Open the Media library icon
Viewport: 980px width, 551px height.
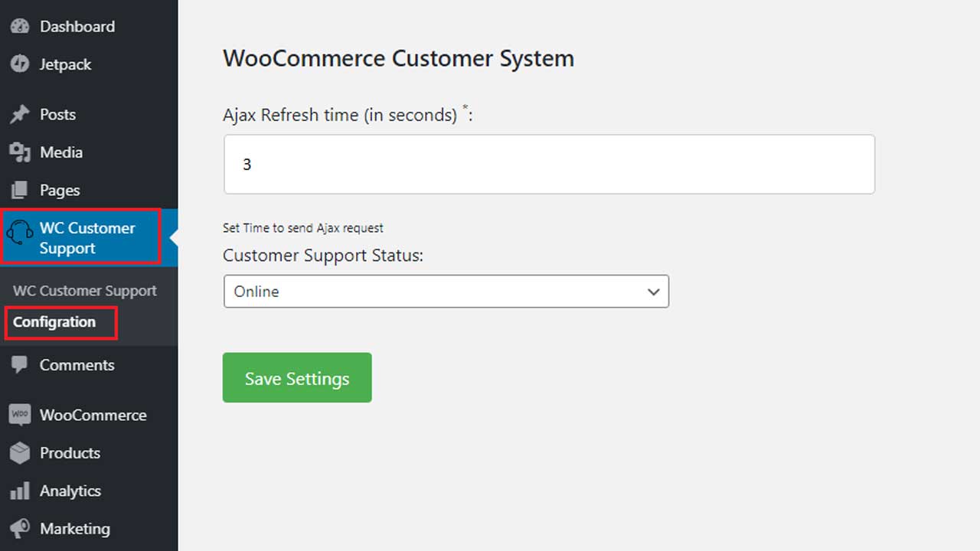pyautogui.click(x=18, y=152)
